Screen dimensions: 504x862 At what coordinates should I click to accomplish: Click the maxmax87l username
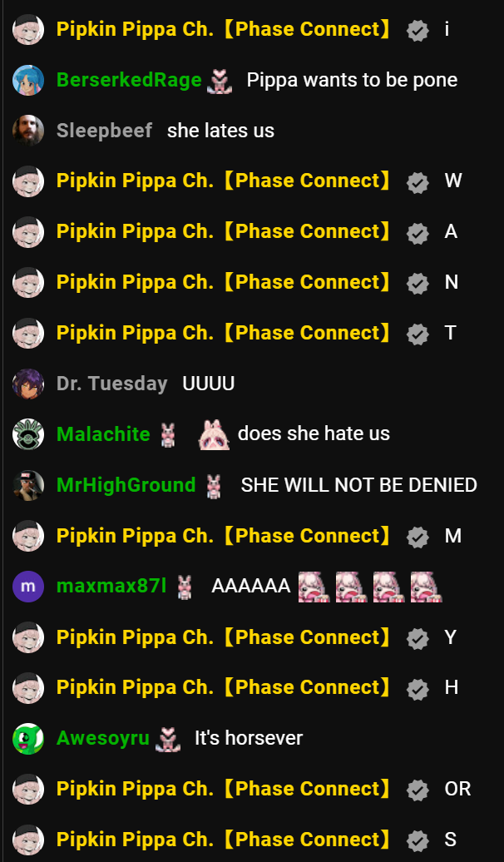(x=111, y=587)
